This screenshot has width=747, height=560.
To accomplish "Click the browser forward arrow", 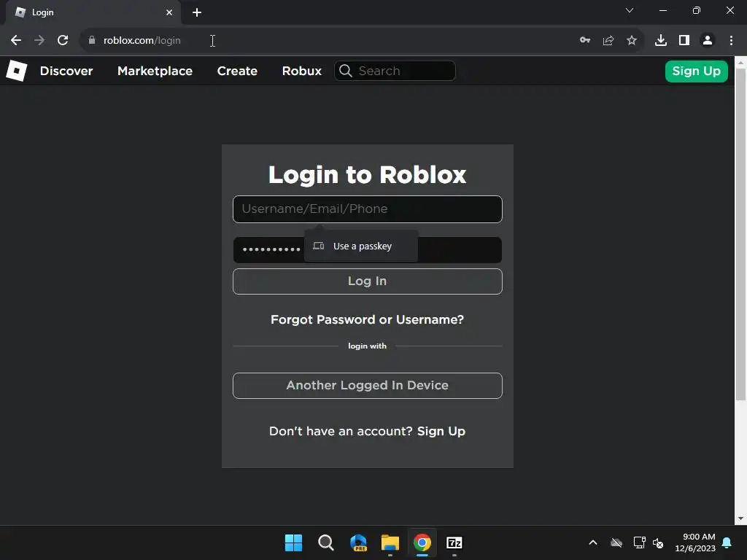I will point(39,41).
